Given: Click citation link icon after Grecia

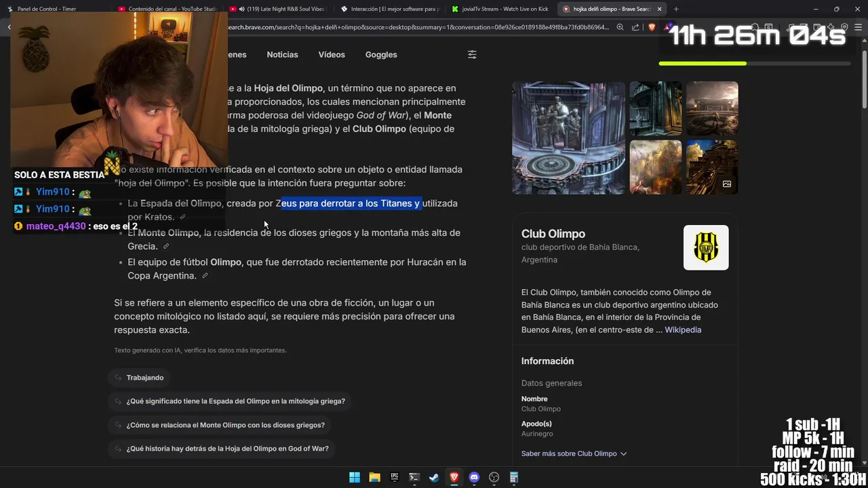Looking at the screenshot, I should tap(166, 246).
